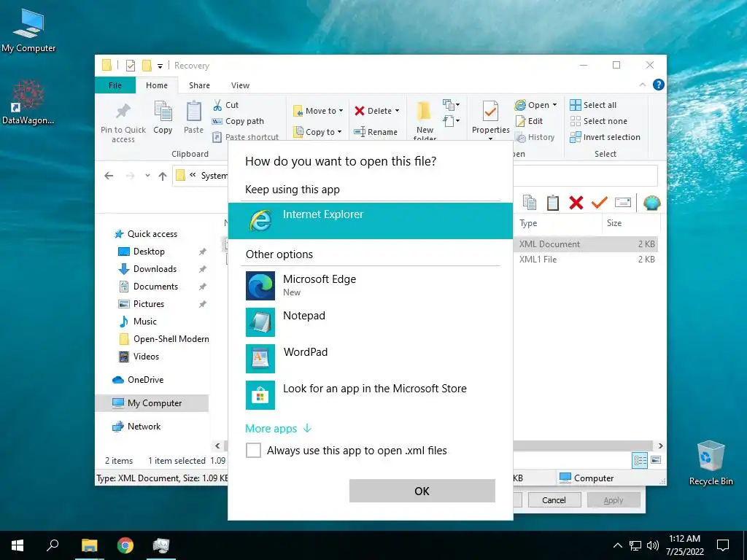Go back with the back arrow
This screenshot has width=747, height=560.
109,176
